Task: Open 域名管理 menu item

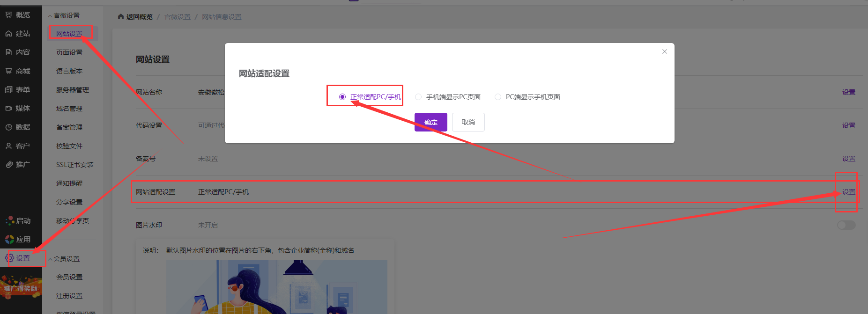Action: click(69, 109)
